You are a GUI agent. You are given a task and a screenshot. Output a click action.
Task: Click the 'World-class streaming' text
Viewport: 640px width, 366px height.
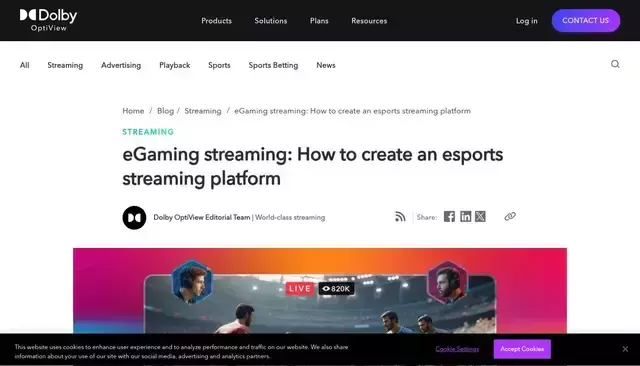tap(290, 217)
